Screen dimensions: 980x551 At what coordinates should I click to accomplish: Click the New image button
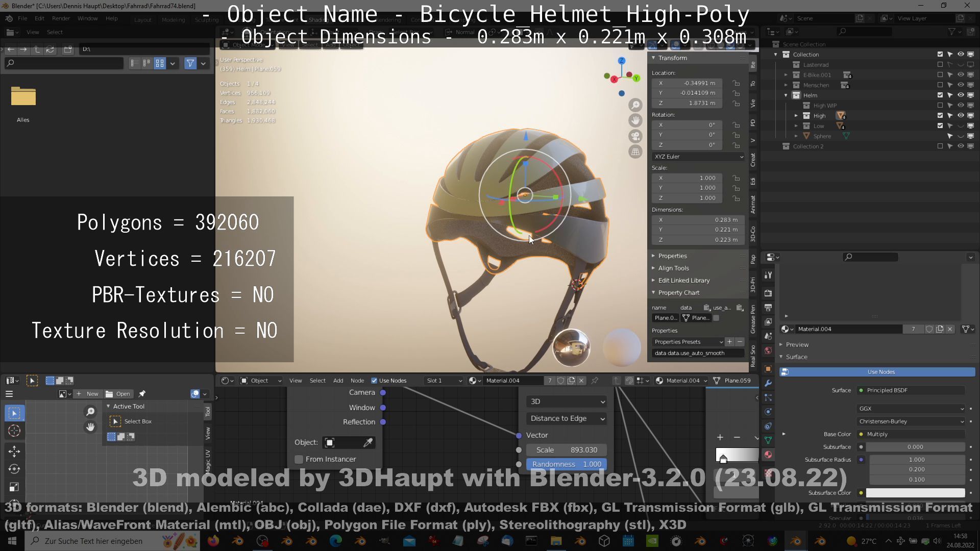[87, 394]
